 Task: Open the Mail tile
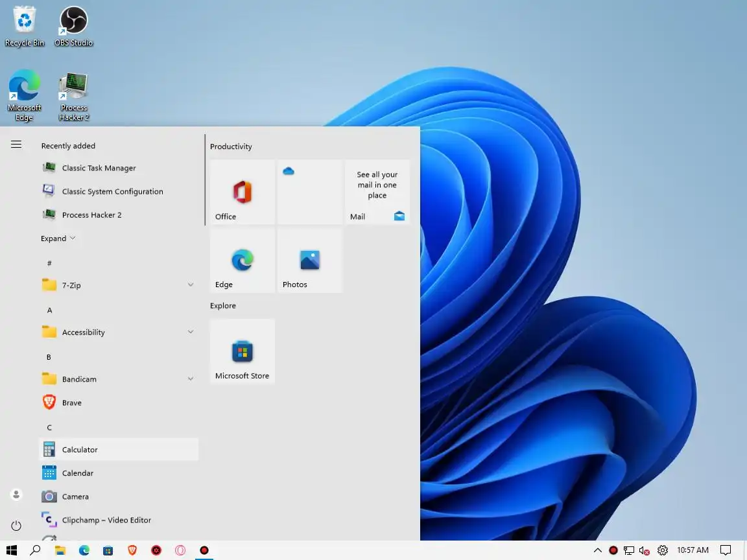377,192
